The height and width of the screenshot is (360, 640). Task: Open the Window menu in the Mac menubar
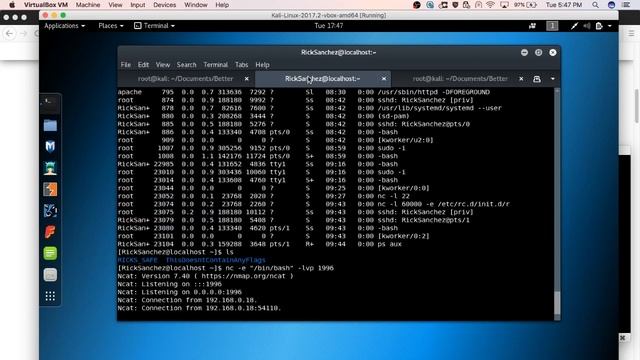(x=196, y=5)
